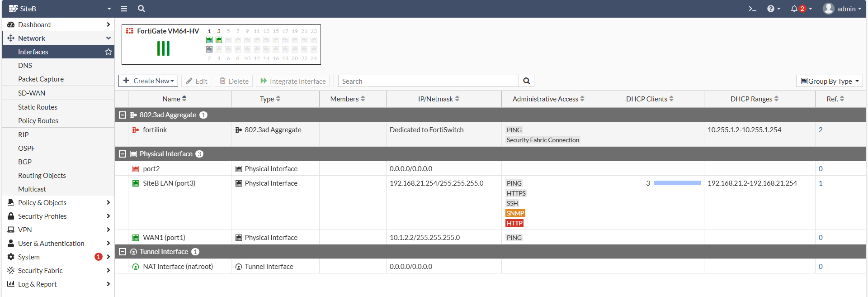Collapse the Network menu
Viewport: 868px width, 297px height.
(x=58, y=38)
